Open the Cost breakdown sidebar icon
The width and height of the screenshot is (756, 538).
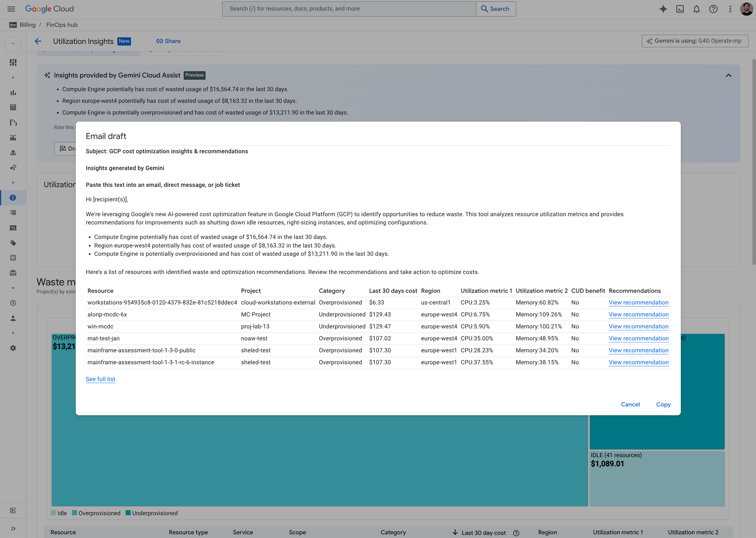click(13, 123)
